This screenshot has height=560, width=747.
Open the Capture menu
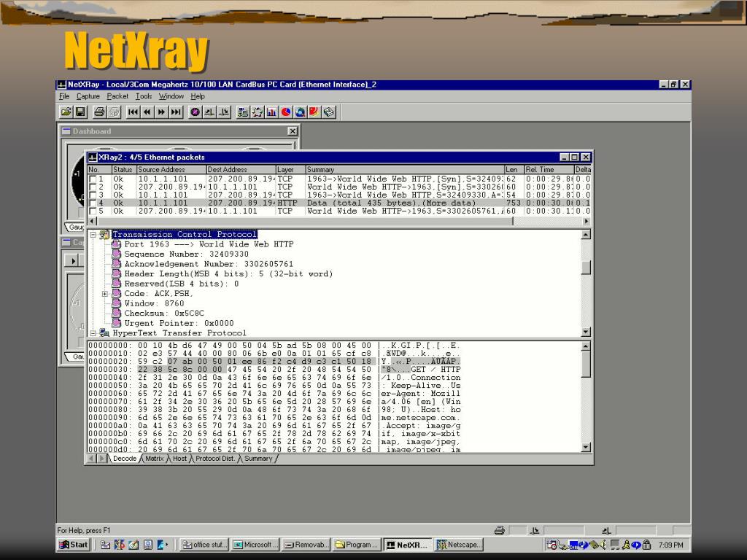(x=88, y=96)
